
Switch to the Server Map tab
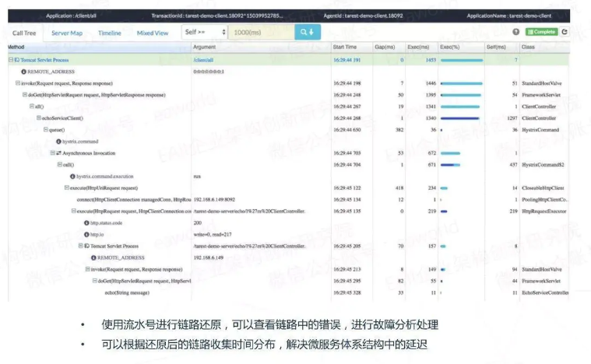pos(67,33)
